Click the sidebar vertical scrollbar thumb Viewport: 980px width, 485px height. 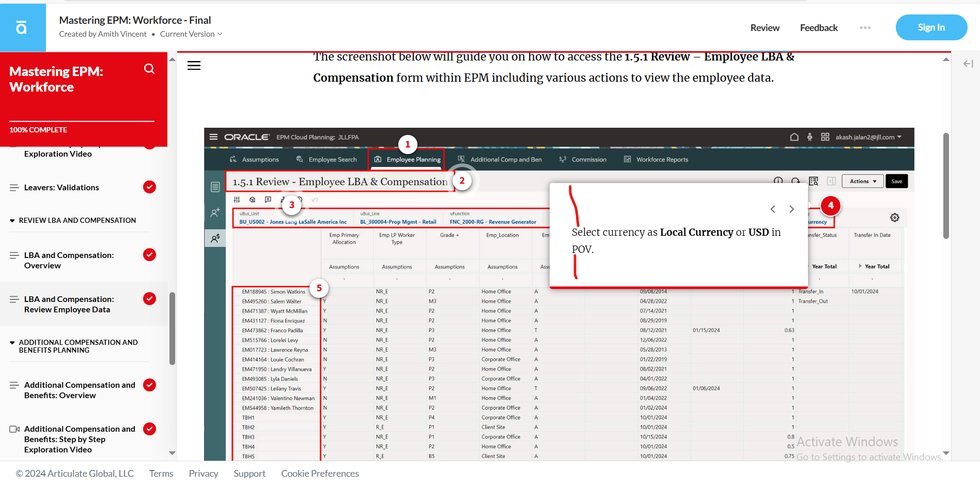pyautogui.click(x=172, y=328)
